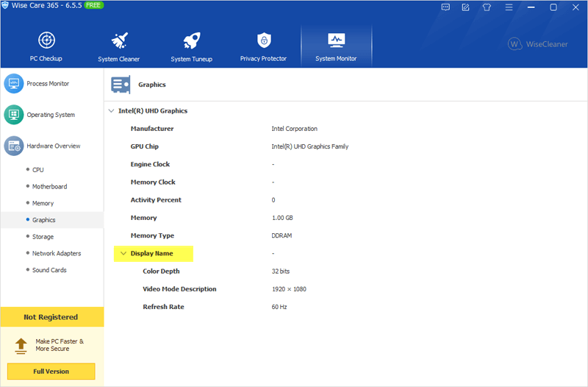
Task: Open the skin shirt icon in title bar
Action: point(487,7)
